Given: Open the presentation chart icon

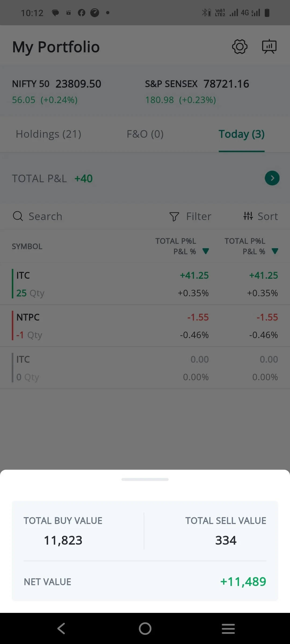Looking at the screenshot, I should (269, 47).
